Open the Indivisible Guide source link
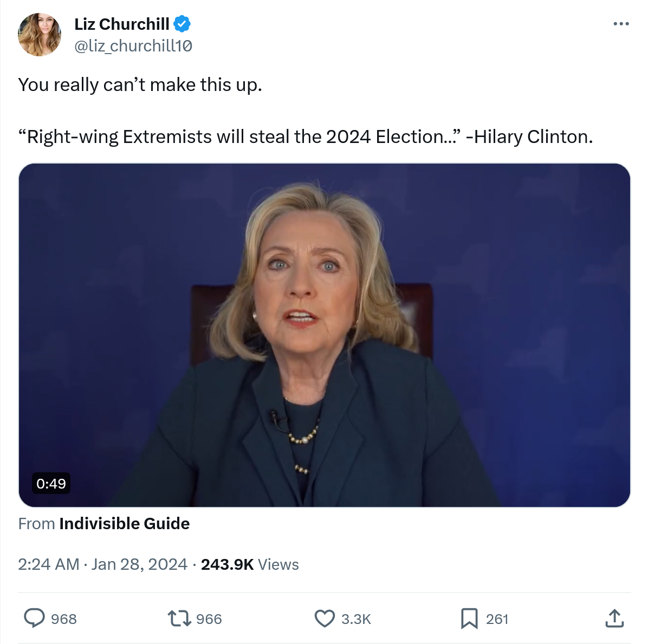The width and height of the screenshot is (648, 644). pyautogui.click(x=124, y=523)
